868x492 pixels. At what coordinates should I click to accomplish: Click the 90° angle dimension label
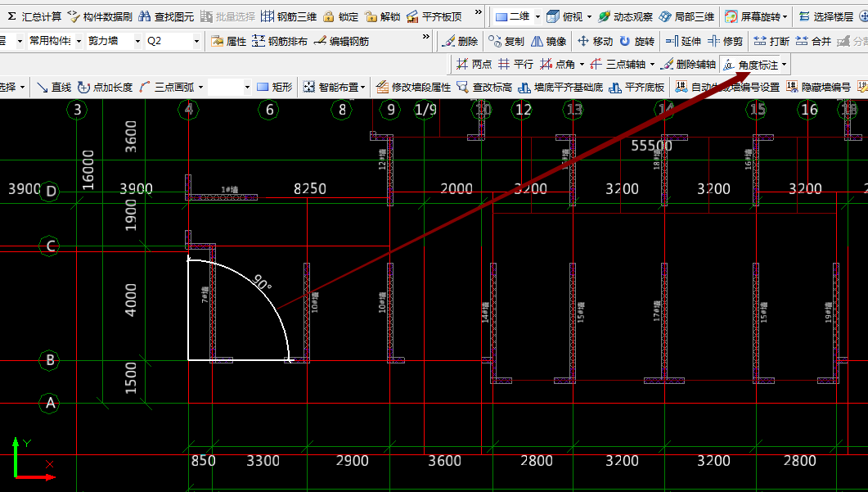pyautogui.click(x=263, y=282)
